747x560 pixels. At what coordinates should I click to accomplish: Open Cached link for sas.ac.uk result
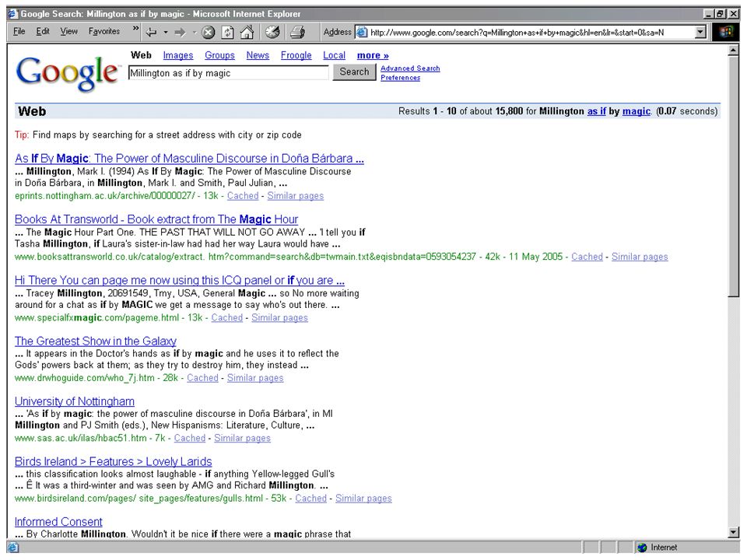point(190,438)
